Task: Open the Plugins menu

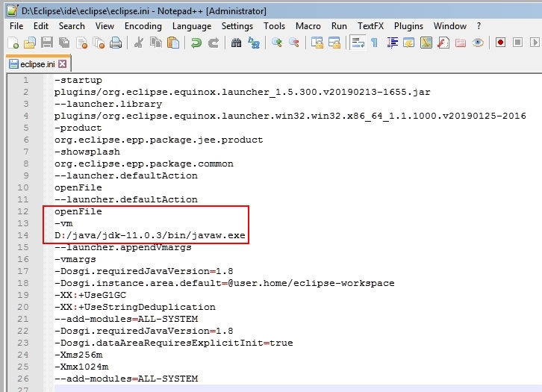Action: (408, 26)
